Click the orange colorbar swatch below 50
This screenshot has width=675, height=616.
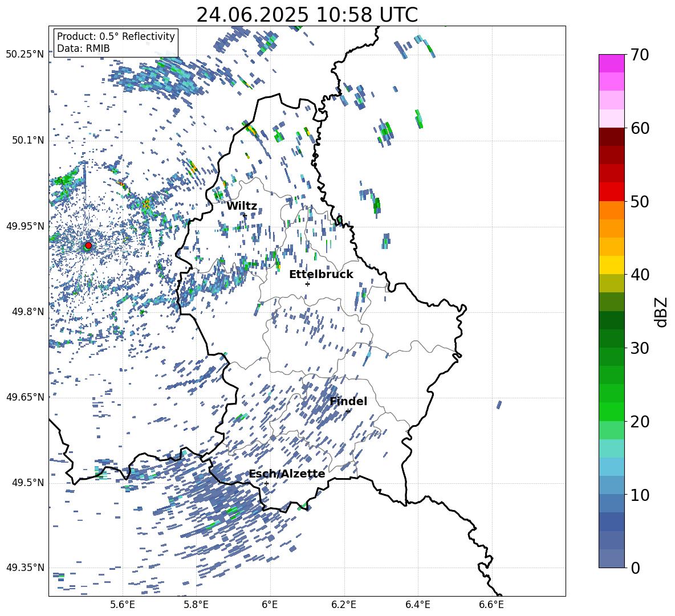[x=611, y=210]
